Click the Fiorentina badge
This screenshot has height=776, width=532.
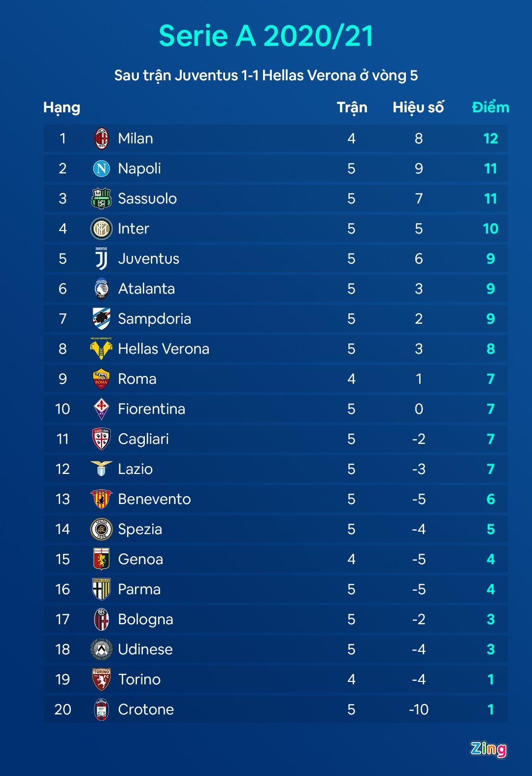coord(101,409)
